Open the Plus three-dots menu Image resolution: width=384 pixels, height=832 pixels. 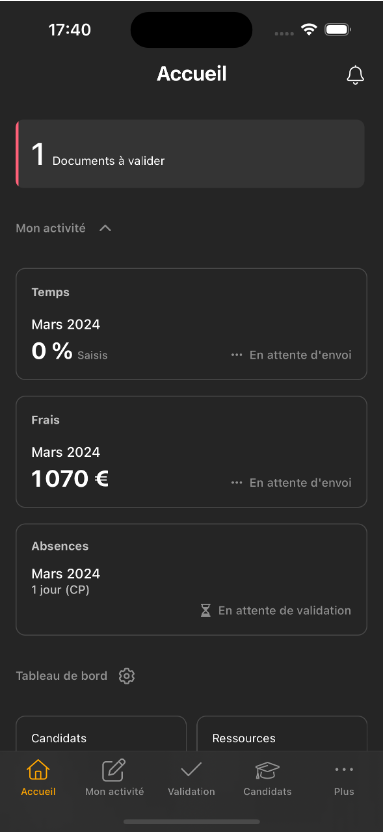click(x=344, y=769)
